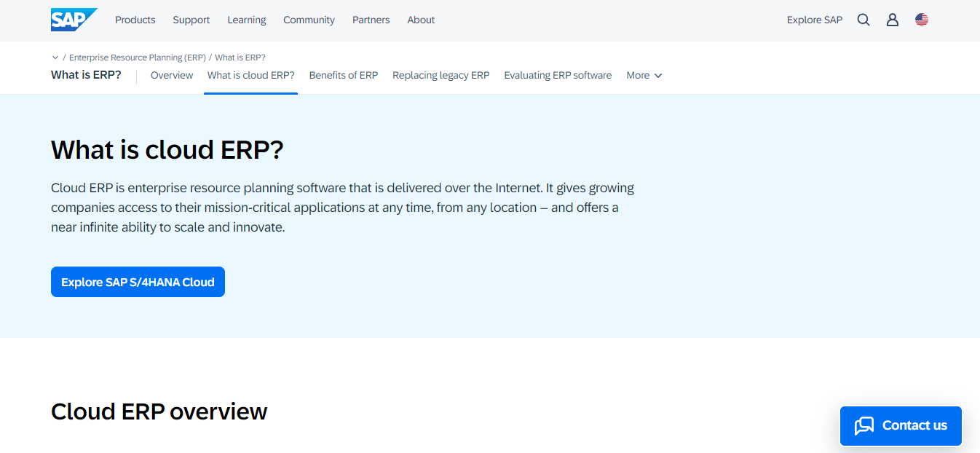Open the Partners menu
The width and height of the screenshot is (980, 453).
[x=371, y=20]
